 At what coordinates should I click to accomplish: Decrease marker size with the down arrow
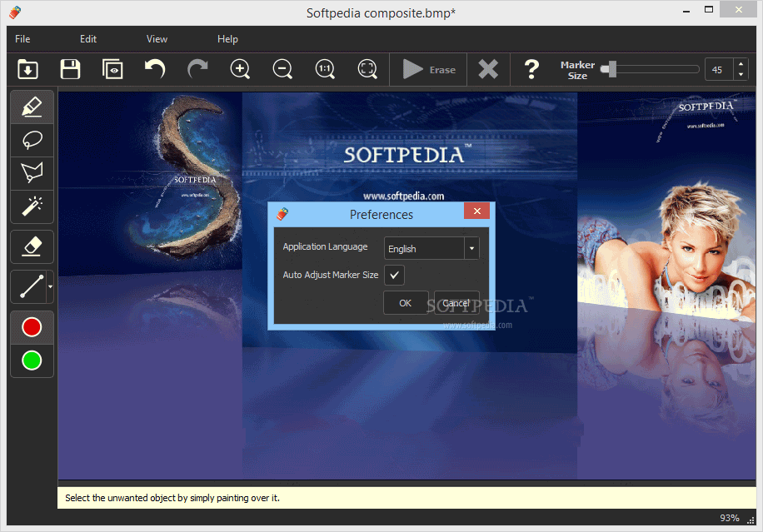[x=741, y=75]
